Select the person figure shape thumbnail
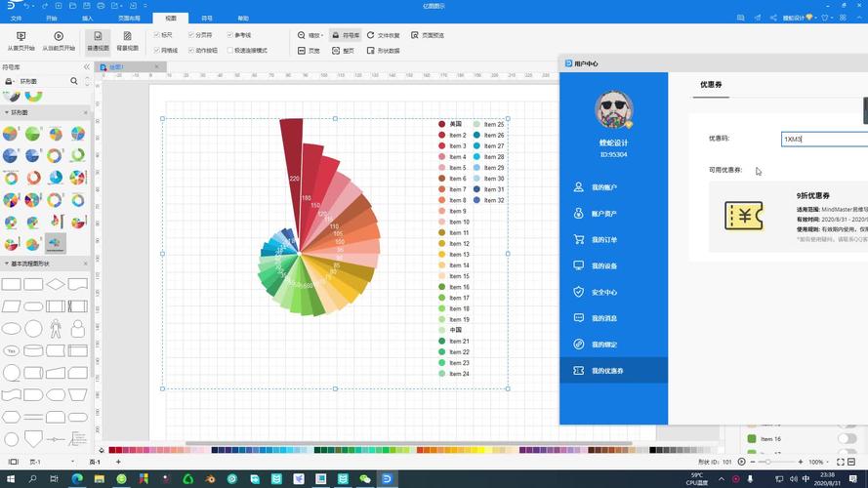This screenshot has width=868, height=488. click(x=56, y=328)
